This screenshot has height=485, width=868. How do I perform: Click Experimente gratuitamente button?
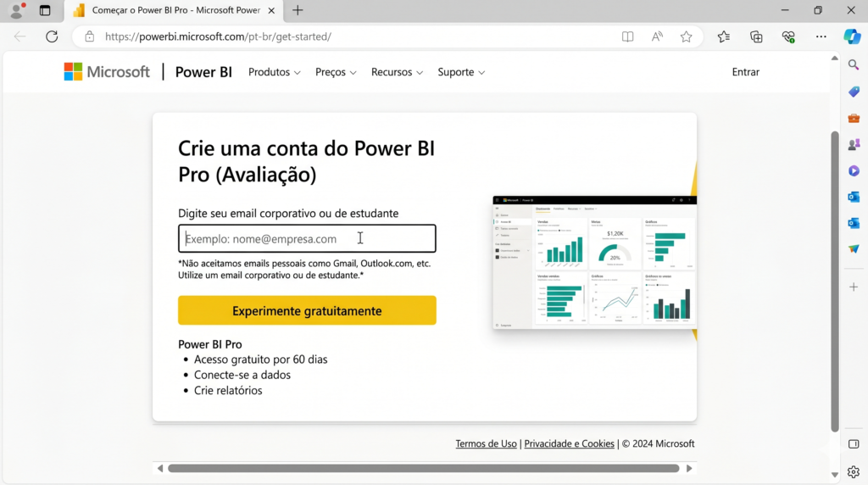[x=307, y=310]
